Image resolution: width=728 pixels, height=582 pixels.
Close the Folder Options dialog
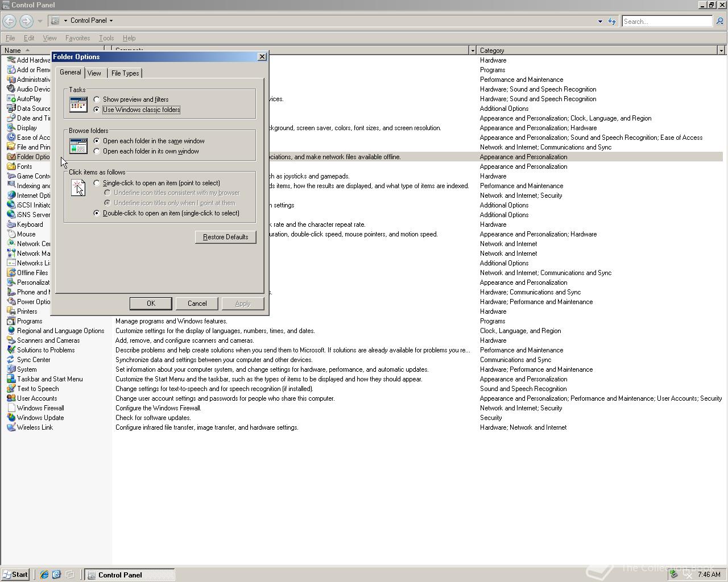click(262, 56)
